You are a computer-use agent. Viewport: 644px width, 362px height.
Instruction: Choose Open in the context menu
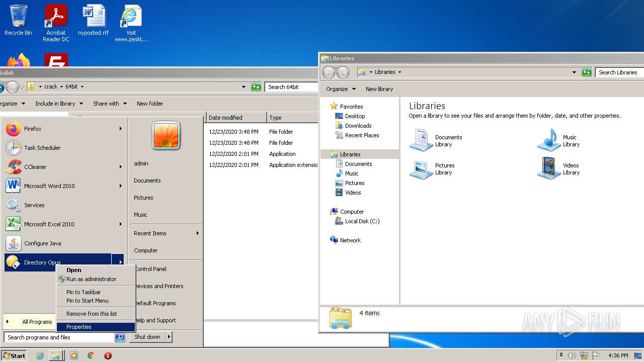96,270
